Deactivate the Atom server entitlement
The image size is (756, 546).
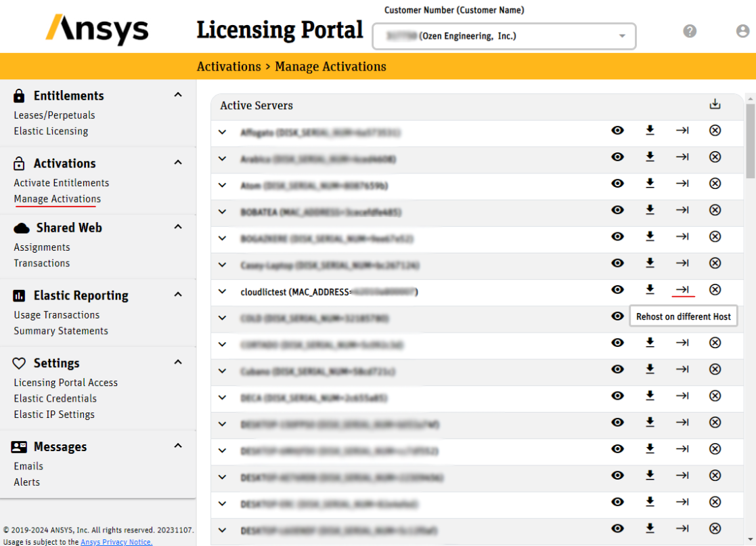[715, 184]
